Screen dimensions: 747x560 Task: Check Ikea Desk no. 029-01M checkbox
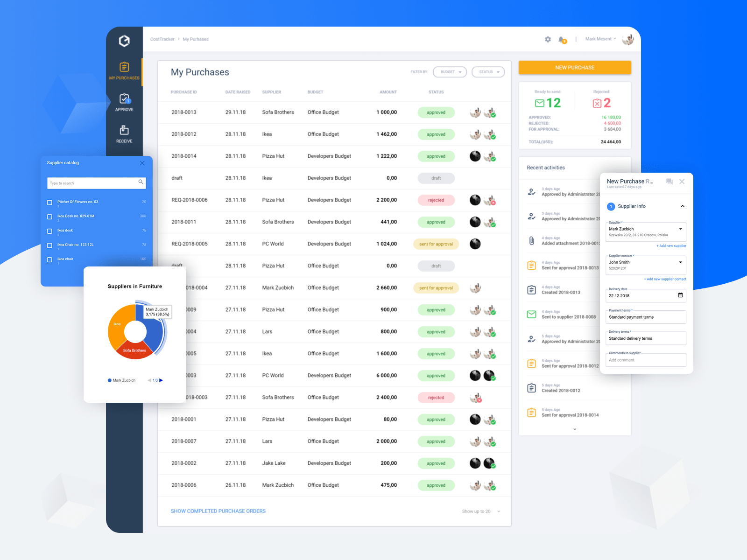49,217
